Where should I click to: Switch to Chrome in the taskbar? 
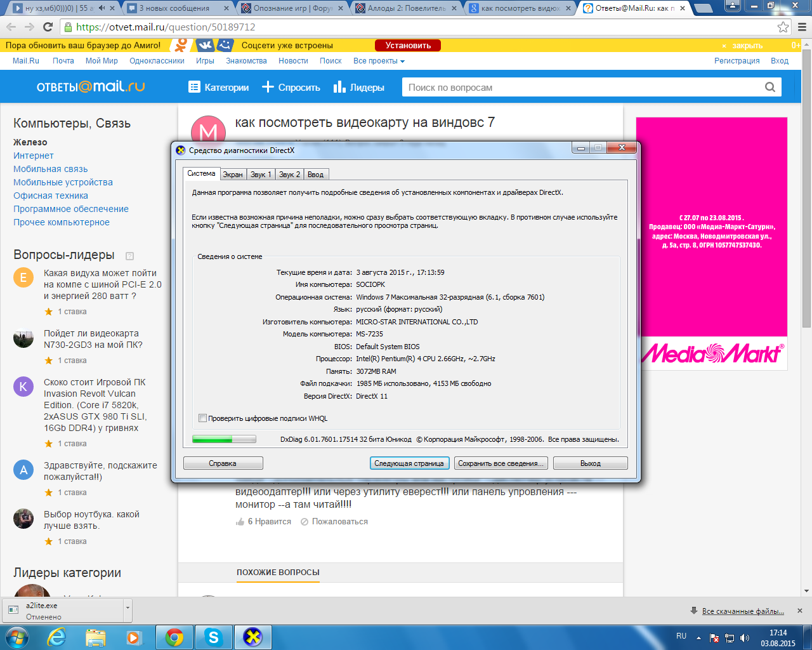tap(174, 637)
